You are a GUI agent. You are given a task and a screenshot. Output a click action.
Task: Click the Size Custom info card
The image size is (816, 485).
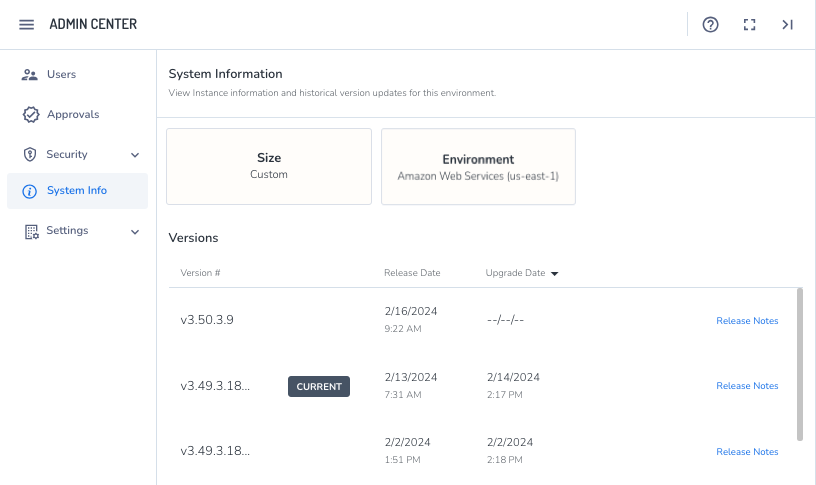(269, 166)
